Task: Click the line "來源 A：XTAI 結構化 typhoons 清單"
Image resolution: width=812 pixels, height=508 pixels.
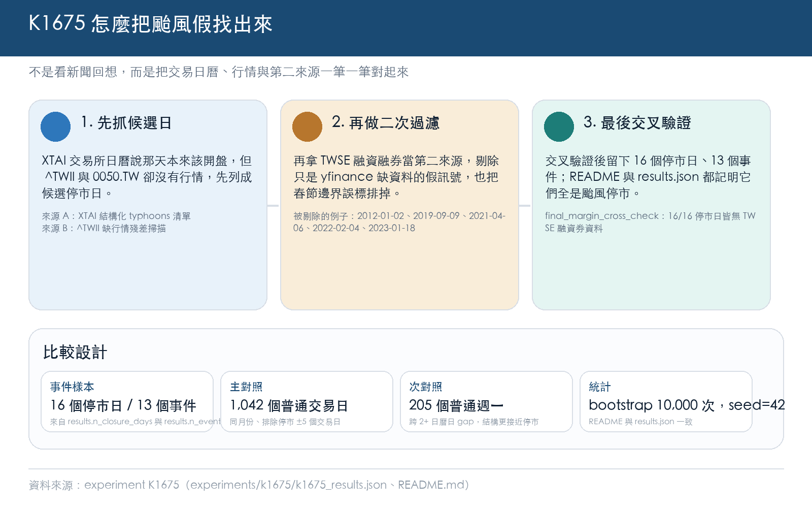Action: 116,216
